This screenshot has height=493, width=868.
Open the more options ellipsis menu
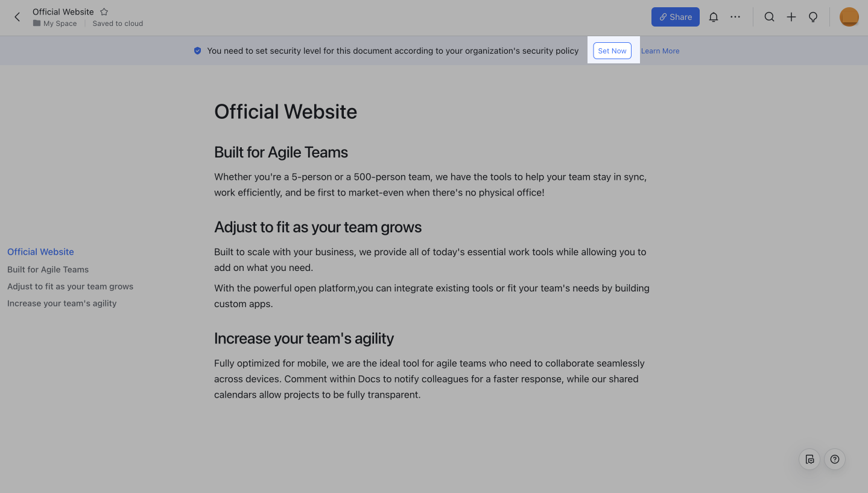click(735, 17)
